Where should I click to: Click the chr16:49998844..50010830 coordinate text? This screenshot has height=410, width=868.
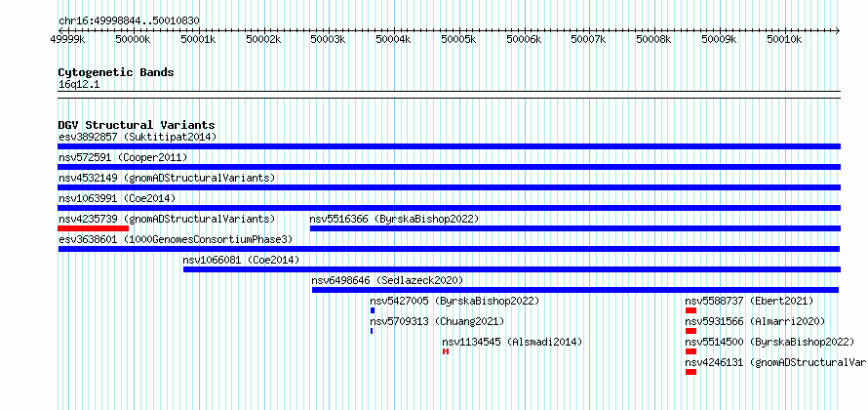[x=129, y=20]
